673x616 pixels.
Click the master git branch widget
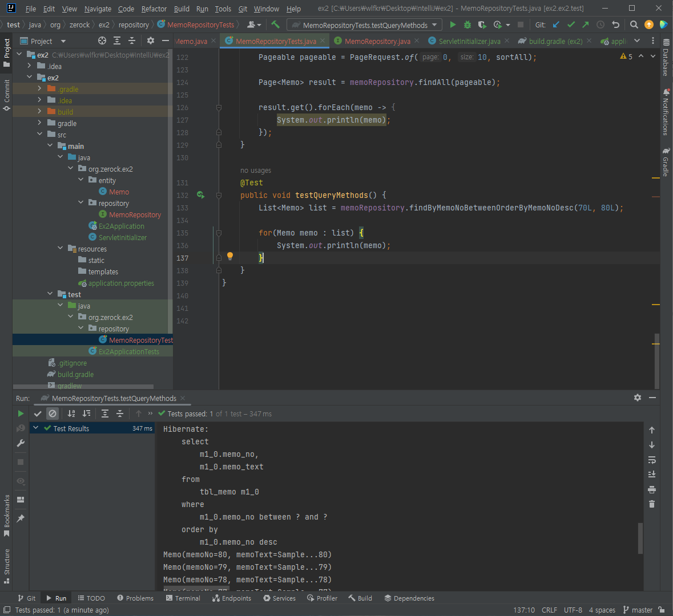638,610
